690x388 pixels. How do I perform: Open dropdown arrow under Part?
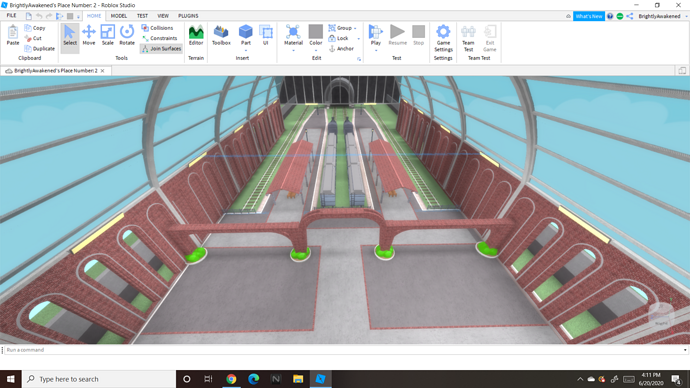coord(246,51)
